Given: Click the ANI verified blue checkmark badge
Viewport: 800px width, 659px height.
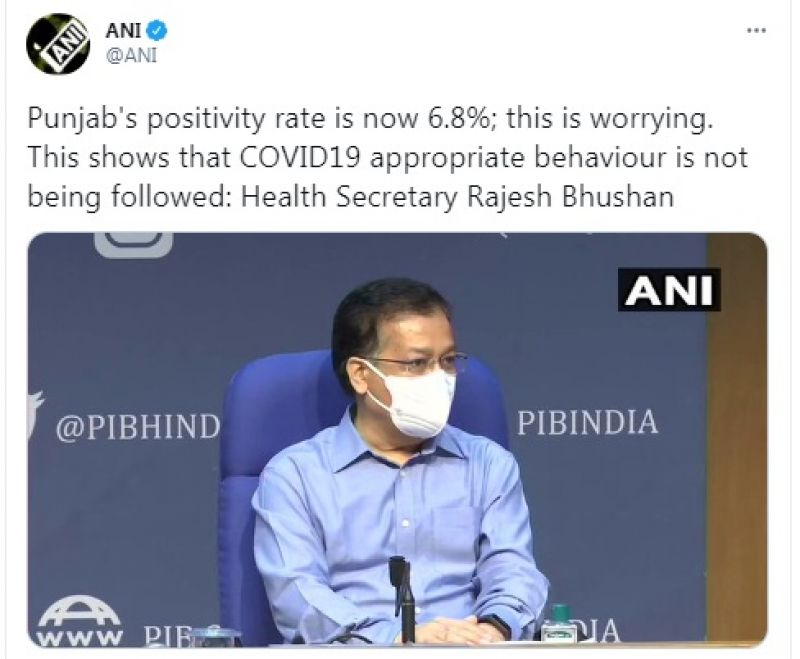Looking at the screenshot, I should (155, 30).
